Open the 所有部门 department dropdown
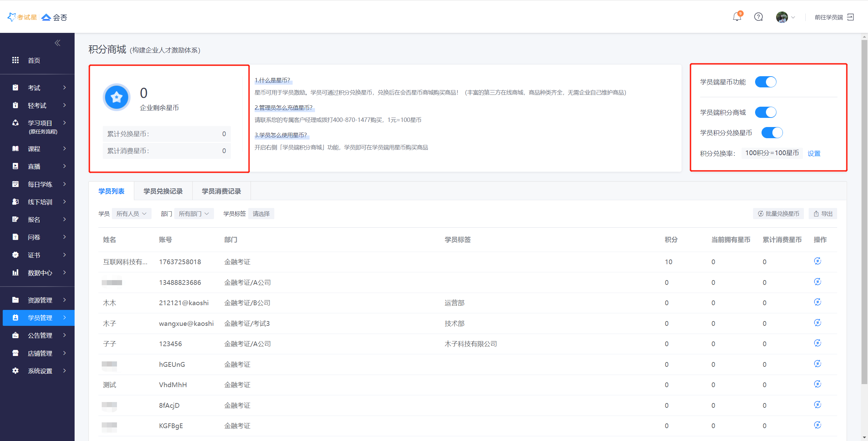 coord(194,214)
